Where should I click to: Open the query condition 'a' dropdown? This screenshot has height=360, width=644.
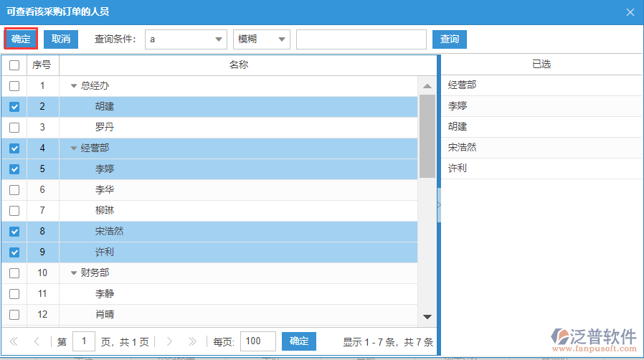tap(186, 39)
